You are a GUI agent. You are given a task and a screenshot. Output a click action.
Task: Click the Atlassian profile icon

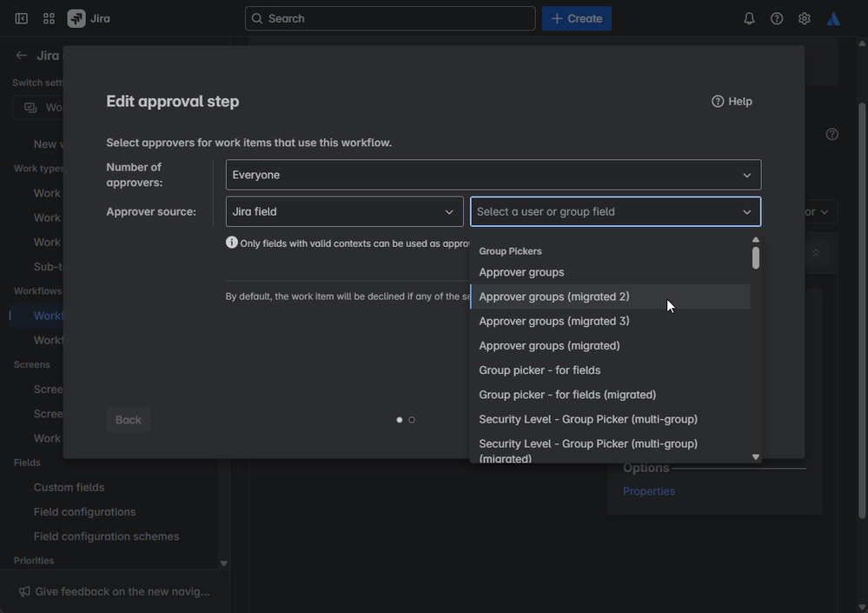point(833,18)
